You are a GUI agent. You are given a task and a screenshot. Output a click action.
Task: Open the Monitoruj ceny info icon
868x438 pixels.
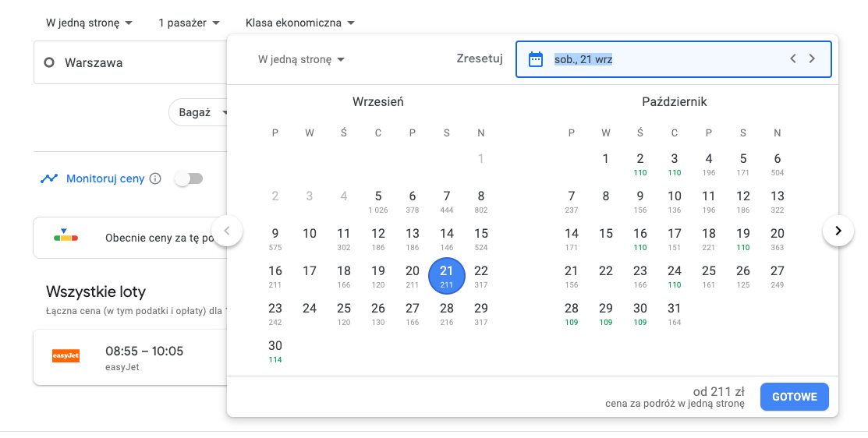pyautogui.click(x=155, y=178)
